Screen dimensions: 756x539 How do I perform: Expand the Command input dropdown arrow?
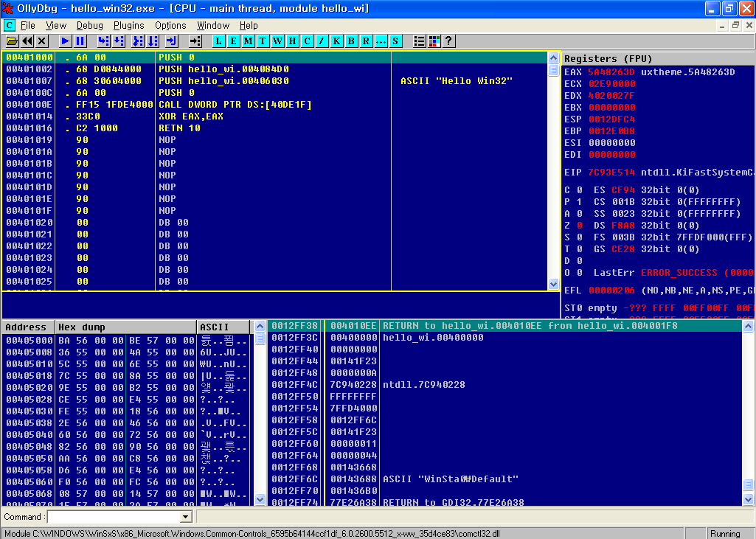[186, 517]
